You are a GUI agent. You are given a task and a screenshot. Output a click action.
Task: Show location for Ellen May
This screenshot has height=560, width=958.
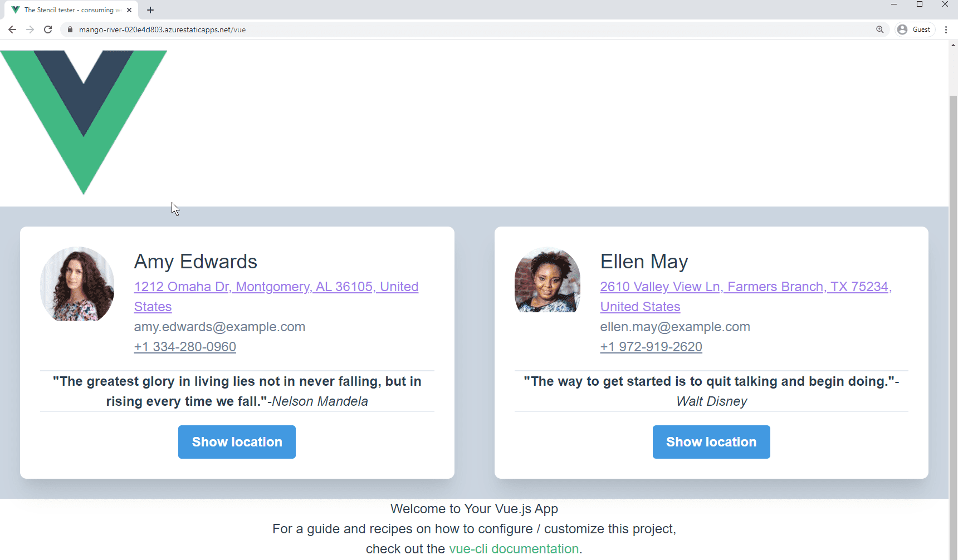[x=711, y=442]
